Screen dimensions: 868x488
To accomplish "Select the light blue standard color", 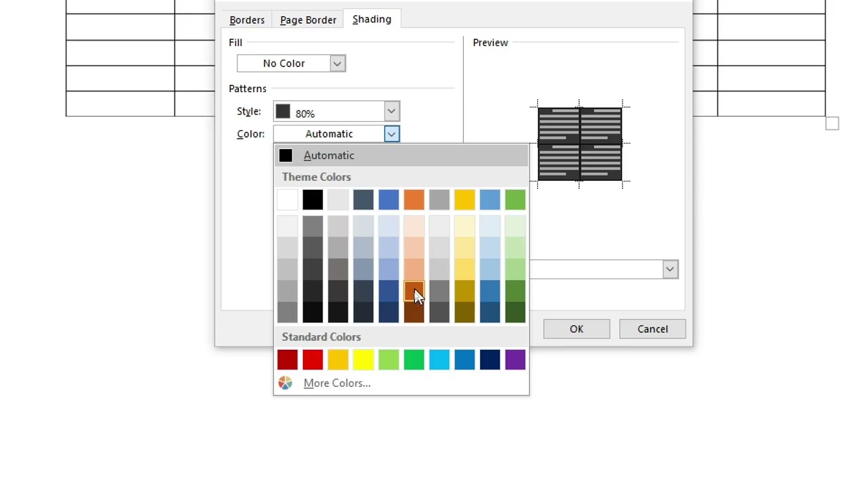I will (x=439, y=359).
